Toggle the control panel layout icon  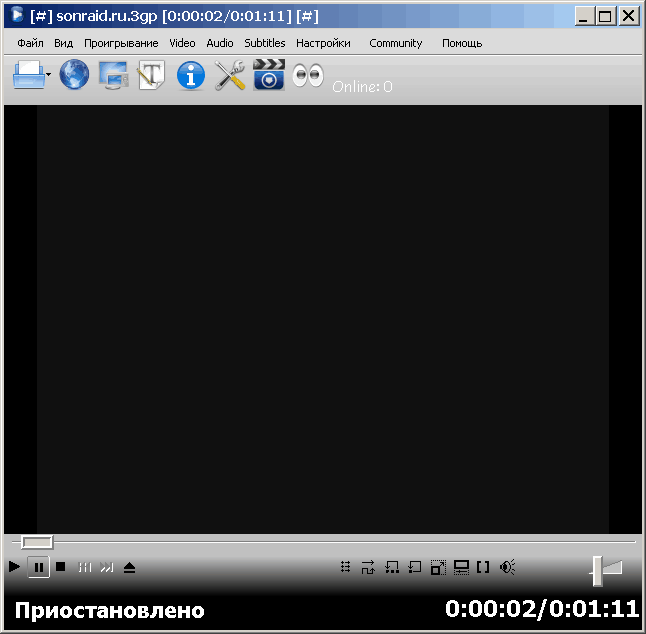click(461, 567)
